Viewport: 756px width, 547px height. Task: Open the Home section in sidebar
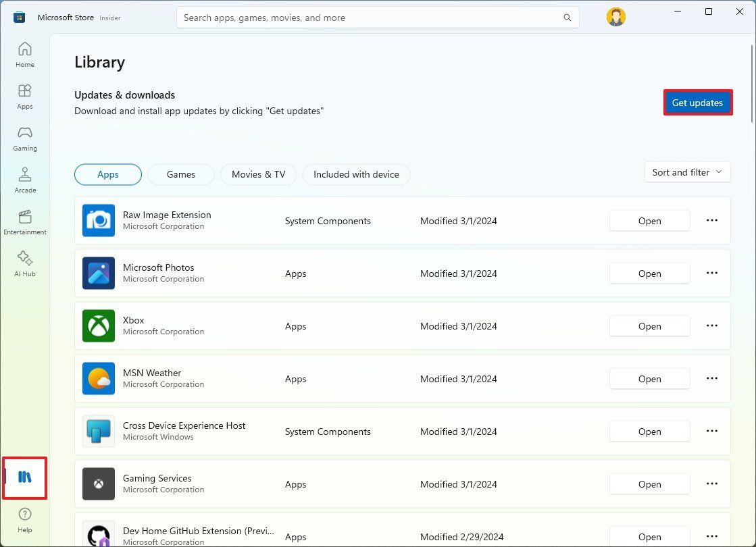pos(24,53)
